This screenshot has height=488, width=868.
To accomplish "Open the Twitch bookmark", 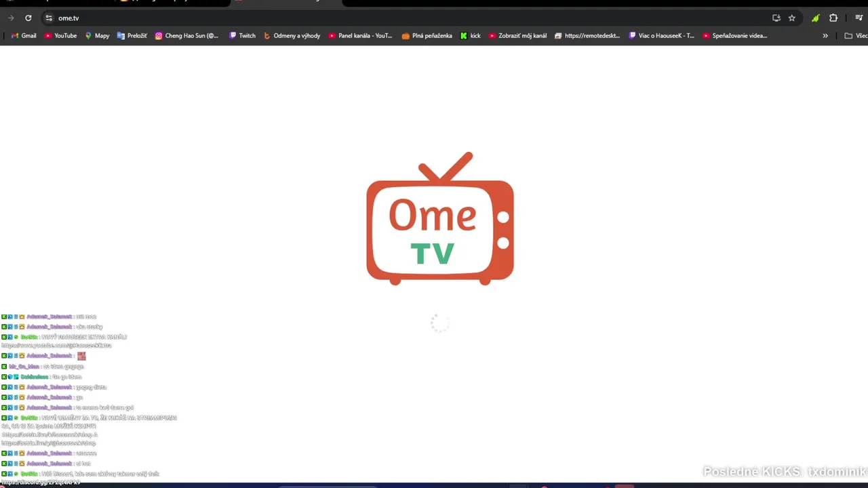I will coord(242,36).
